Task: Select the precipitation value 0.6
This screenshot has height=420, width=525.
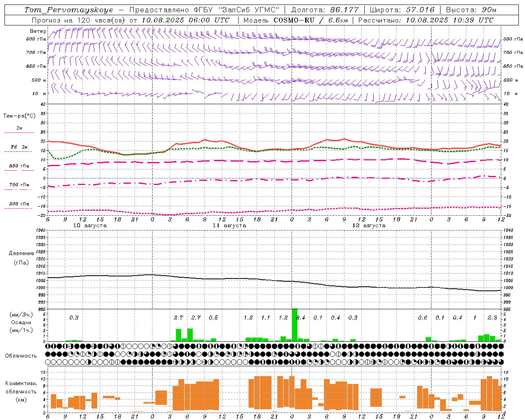Action: click(422, 318)
